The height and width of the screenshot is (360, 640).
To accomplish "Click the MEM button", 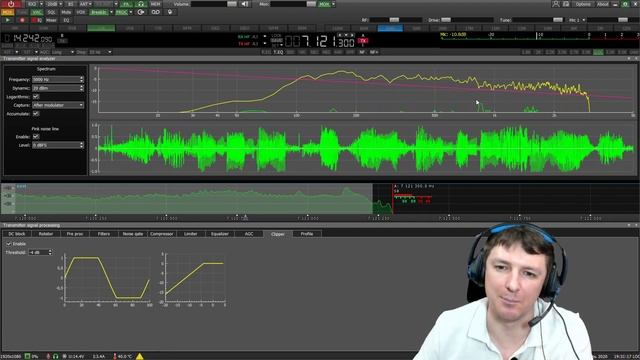I will [156, 4].
